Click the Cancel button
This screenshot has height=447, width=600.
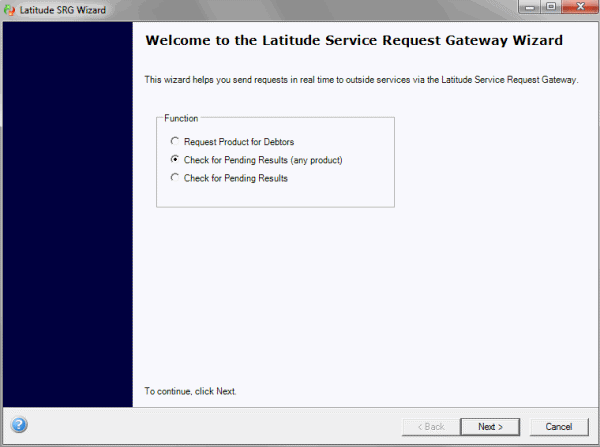(x=559, y=427)
